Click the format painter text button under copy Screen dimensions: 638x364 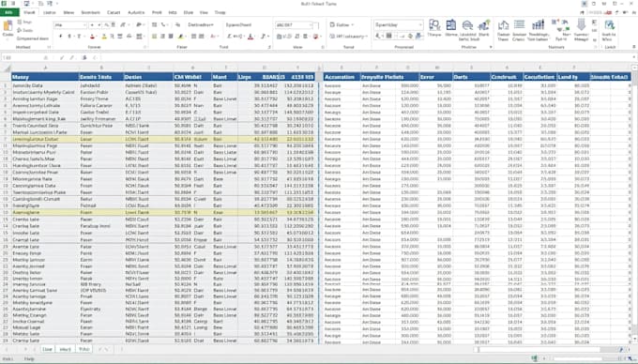(x=32, y=38)
